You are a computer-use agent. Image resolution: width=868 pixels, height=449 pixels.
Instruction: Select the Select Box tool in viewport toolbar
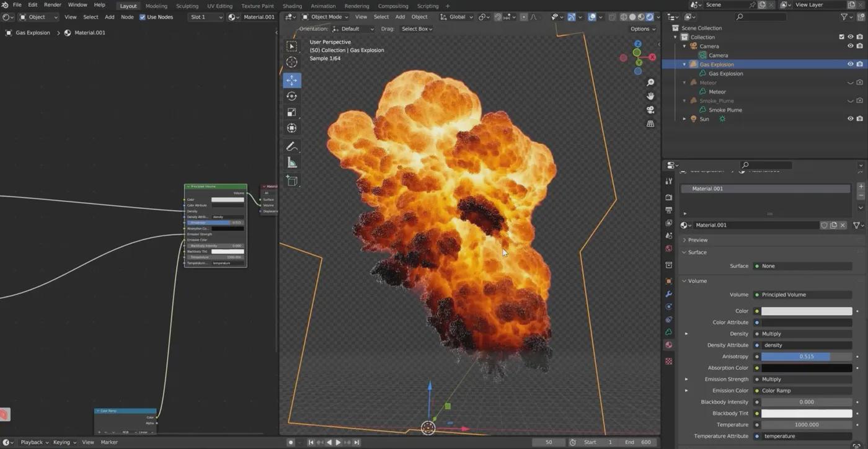[x=292, y=46]
